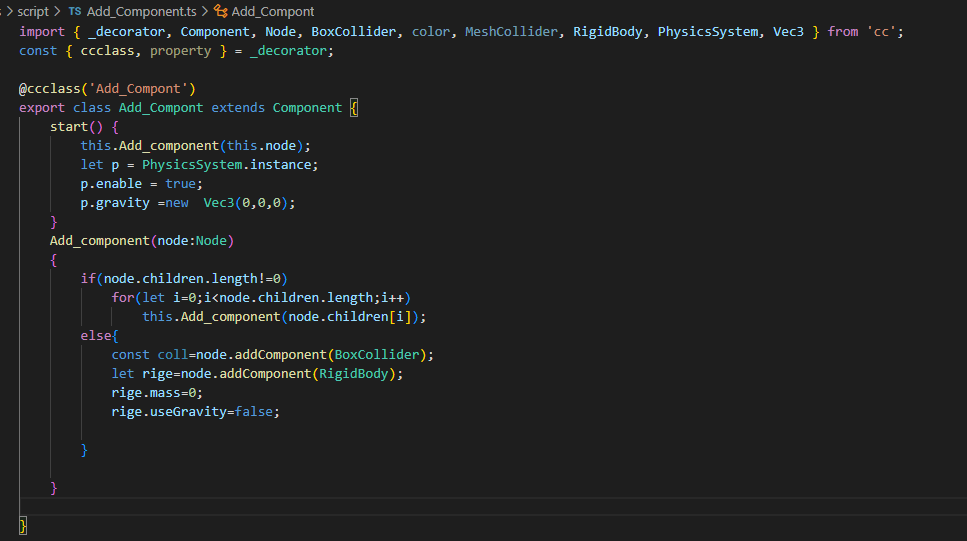The width and height of the screenshot is (967, 541).
Task: Click the 'else{' keyword
Action: (99, 336)
